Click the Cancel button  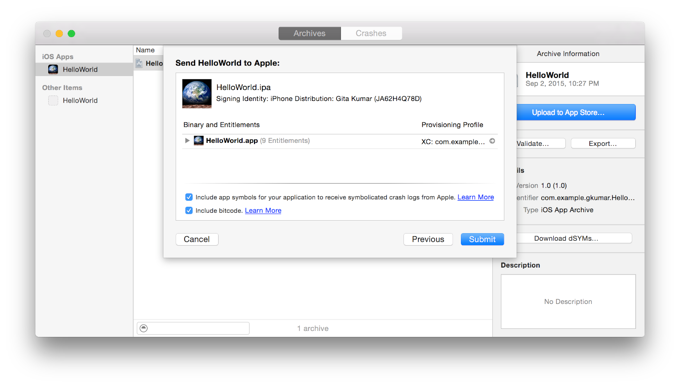(x=197, y=239)
